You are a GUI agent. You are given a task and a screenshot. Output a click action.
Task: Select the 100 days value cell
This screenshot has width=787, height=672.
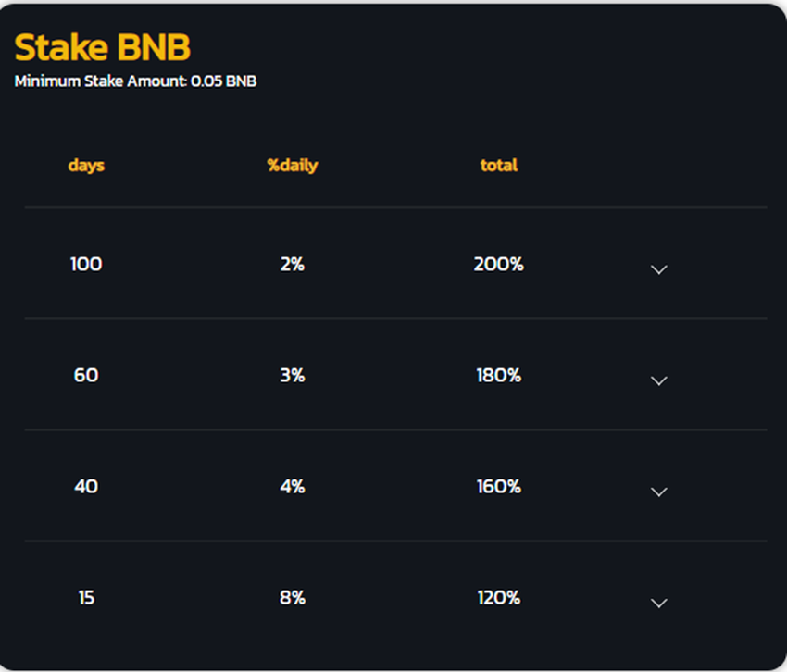86,265
